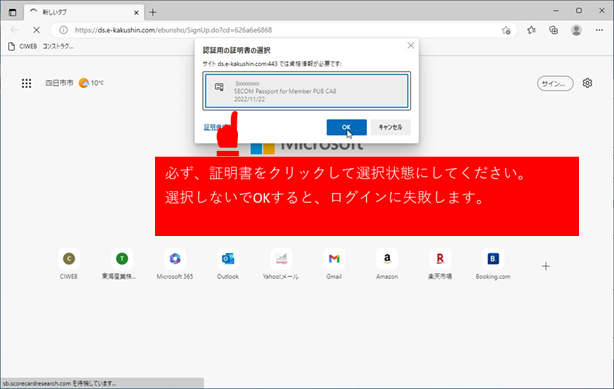Screen dimensions: 614x389
Task: Open the page settings gear icon
Action: tap(587, 83)
